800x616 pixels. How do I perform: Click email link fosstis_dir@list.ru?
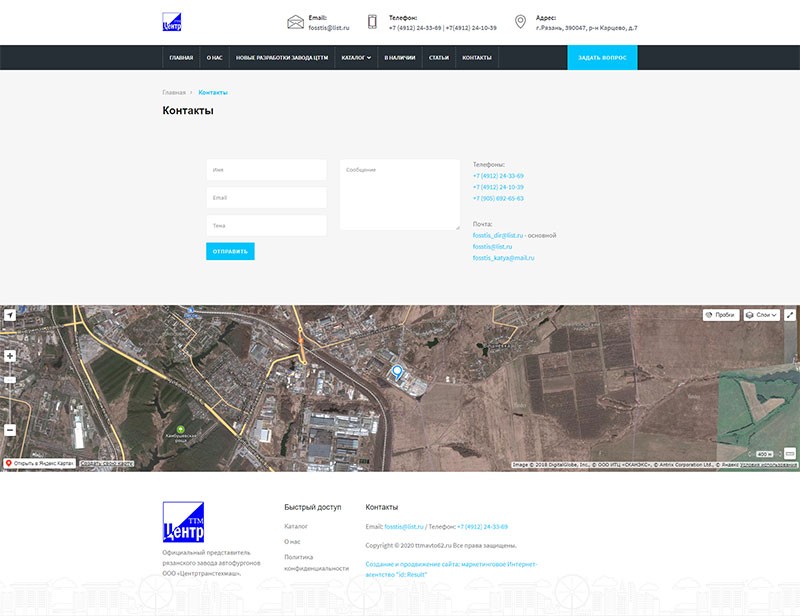(497, 235)
